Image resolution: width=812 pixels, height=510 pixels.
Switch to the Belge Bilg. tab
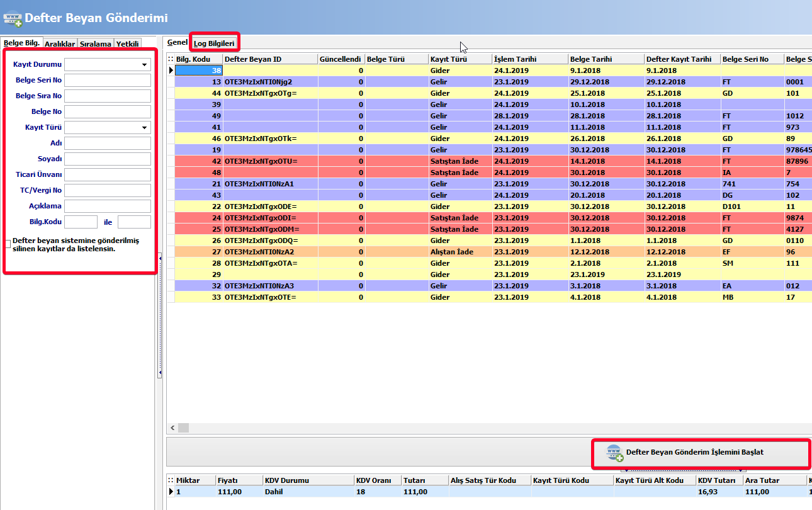22,43
